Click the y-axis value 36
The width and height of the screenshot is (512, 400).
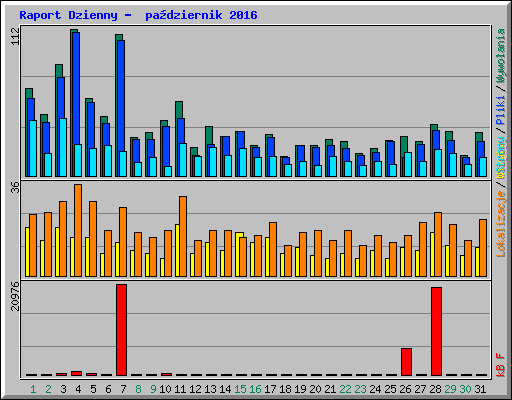[x=15, y=188]
